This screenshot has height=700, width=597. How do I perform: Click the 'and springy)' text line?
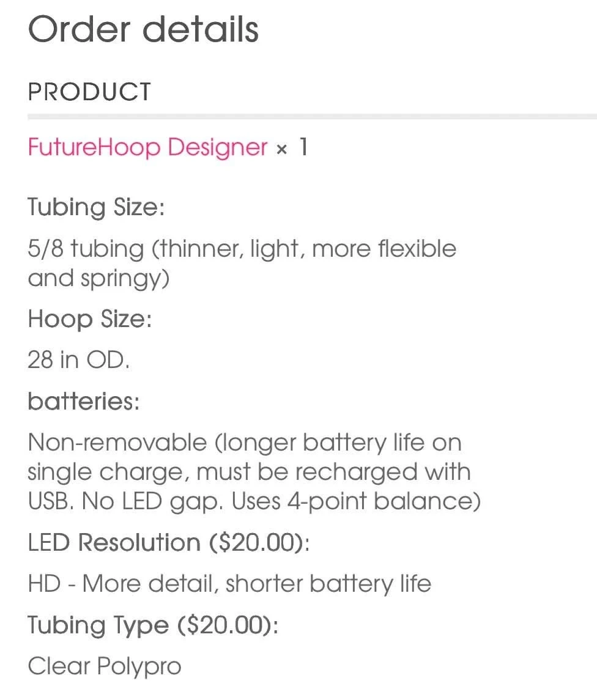click(x=98, y=279)
